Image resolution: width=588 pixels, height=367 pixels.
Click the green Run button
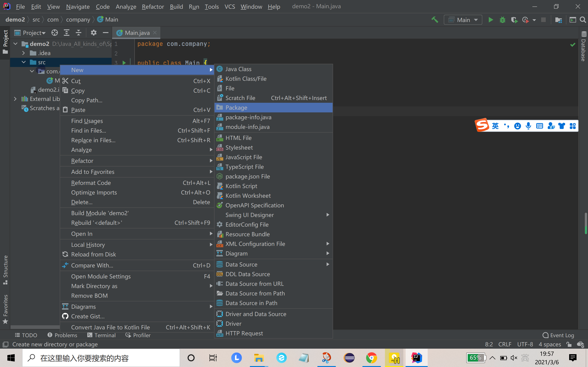coord(491,20)
